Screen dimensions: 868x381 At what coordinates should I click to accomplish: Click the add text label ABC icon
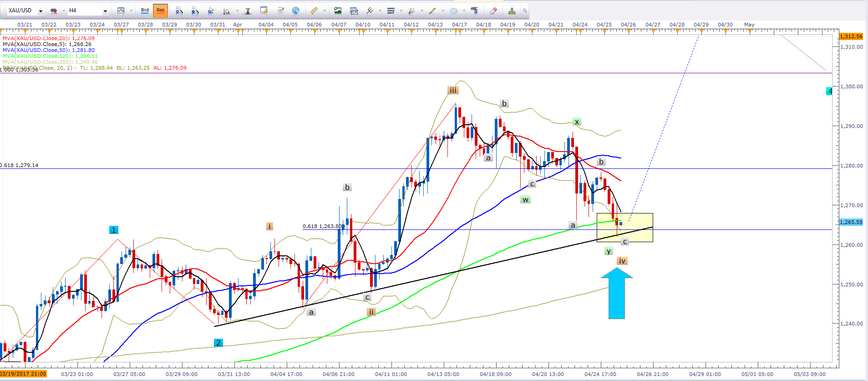click(x=474, y=10)
